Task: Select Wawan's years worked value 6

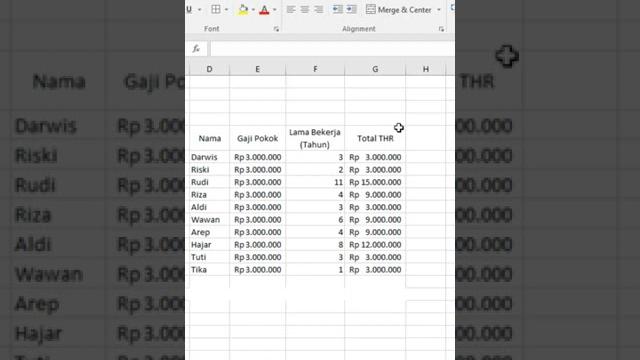Action: point(315,220)
